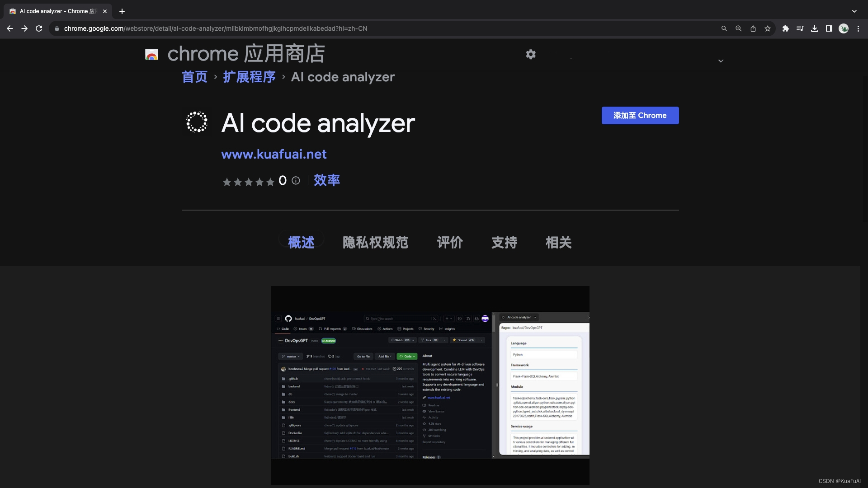Open the tab search chevron
Viewport: 868px width, 488px height.
pyautogui.click(x=854, y=11)
